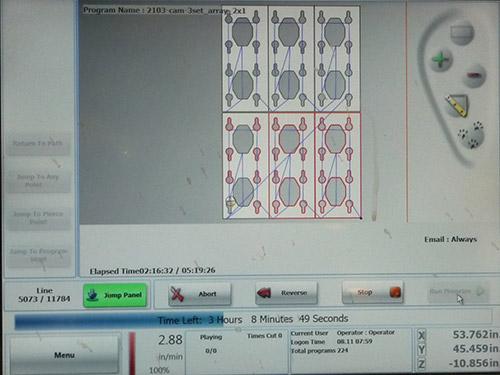Click the red feed rate percentage bar
The height and width of the screenshot is (375, 500).
(132, 353)
